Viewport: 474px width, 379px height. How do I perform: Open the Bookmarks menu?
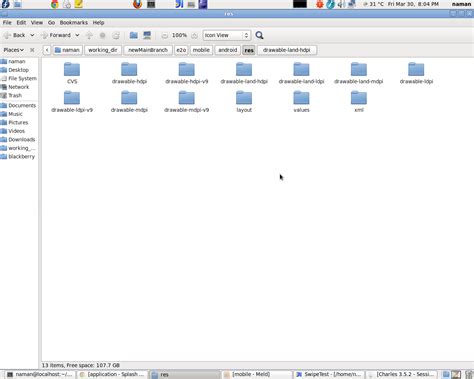pos(74,23)
